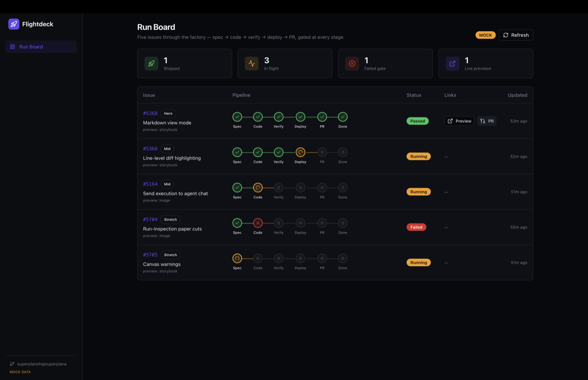
Task: Open issue #5164 link
Action: pyautogui.click(x=150, y=184)
